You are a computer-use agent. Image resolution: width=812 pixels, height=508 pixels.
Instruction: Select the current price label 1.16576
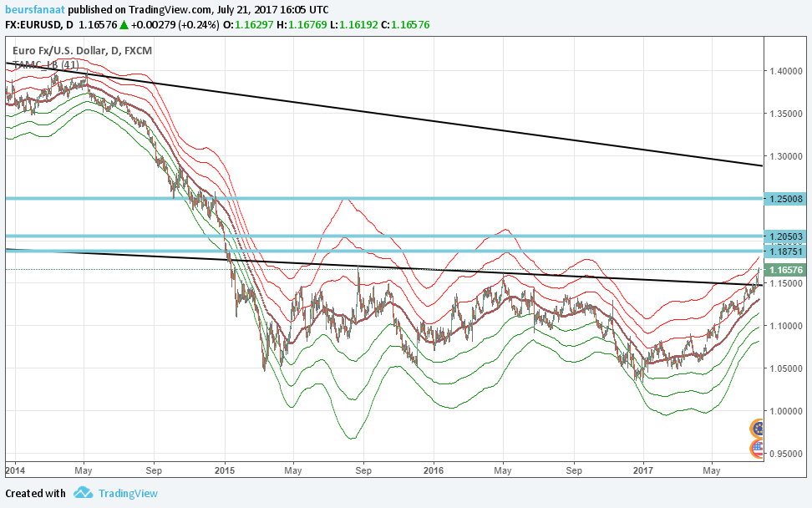click(785, 270)
